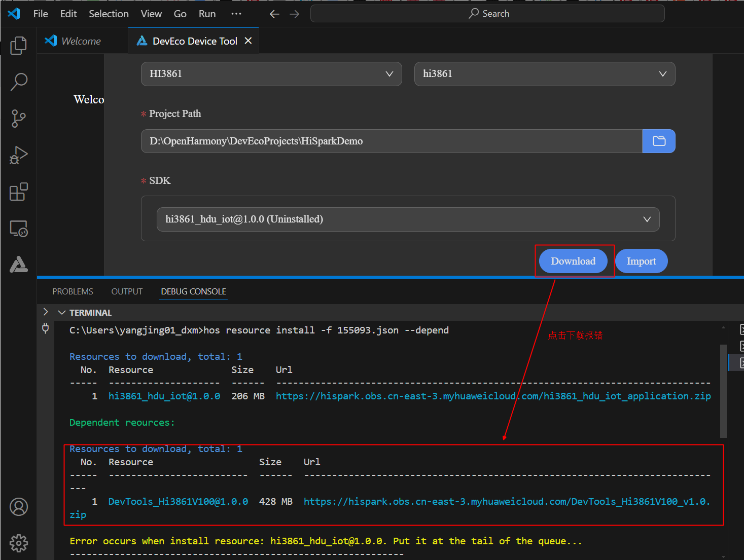The width and height of the screenshot is (744, 560).
Task: Open the Extensions view
Action: (19, 192)
